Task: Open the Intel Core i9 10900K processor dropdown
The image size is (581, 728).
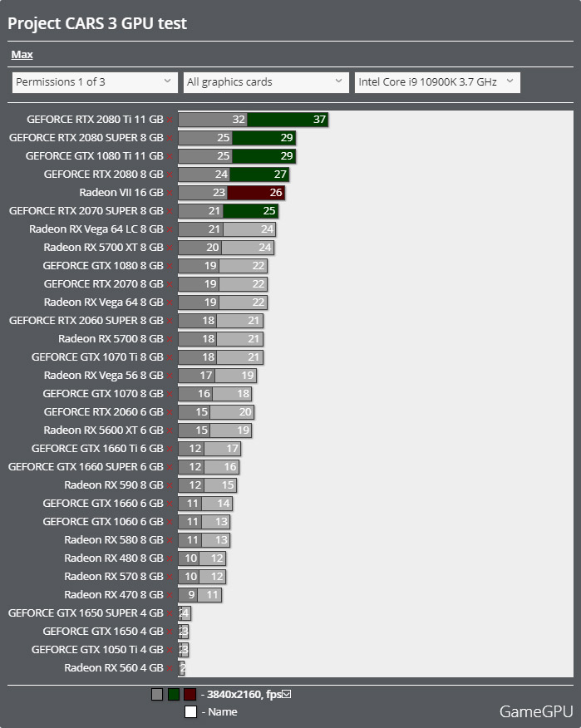Action: [x=437, y=82]
